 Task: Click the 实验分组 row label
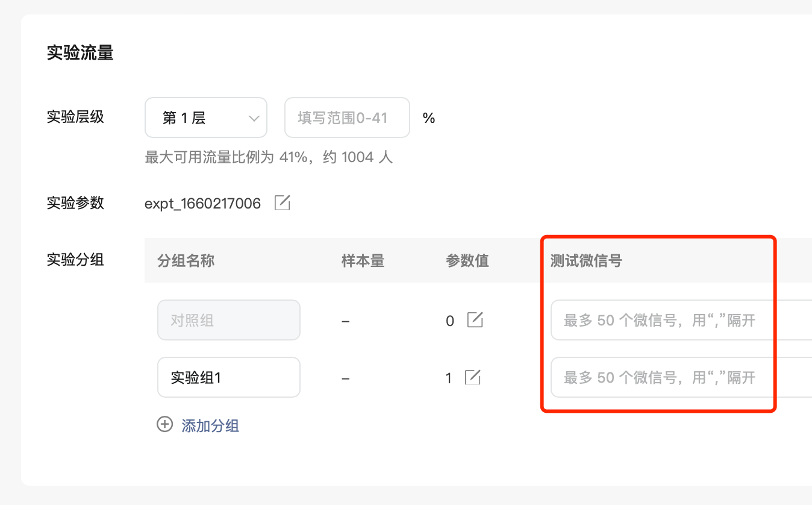[75, 260]
